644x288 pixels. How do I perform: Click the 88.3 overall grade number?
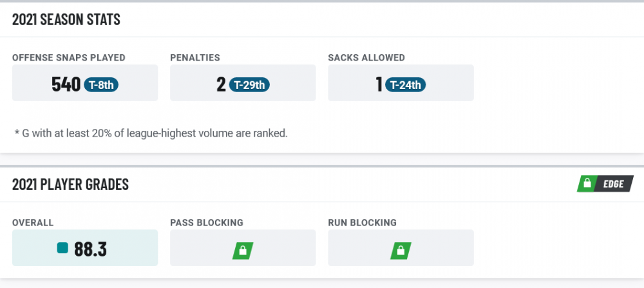click(90, 249)
